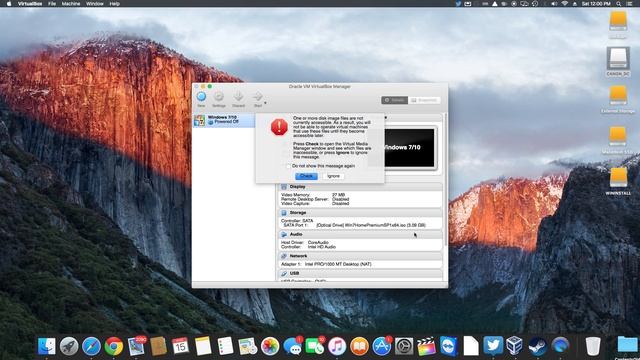Click the Wi-Fi icon in menu bar
The height and width of the screenshot is (360, 640).
coord(565,4)
